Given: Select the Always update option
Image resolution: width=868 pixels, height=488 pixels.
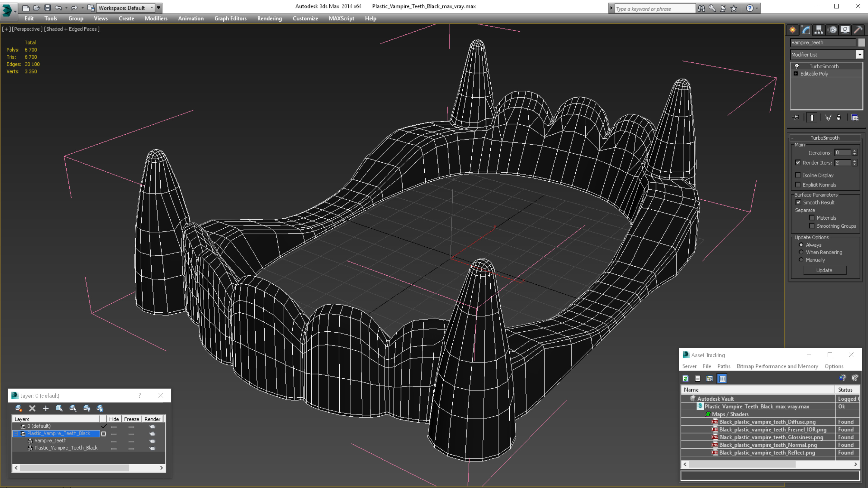Looking at the screenshot, I should [801, 245].
